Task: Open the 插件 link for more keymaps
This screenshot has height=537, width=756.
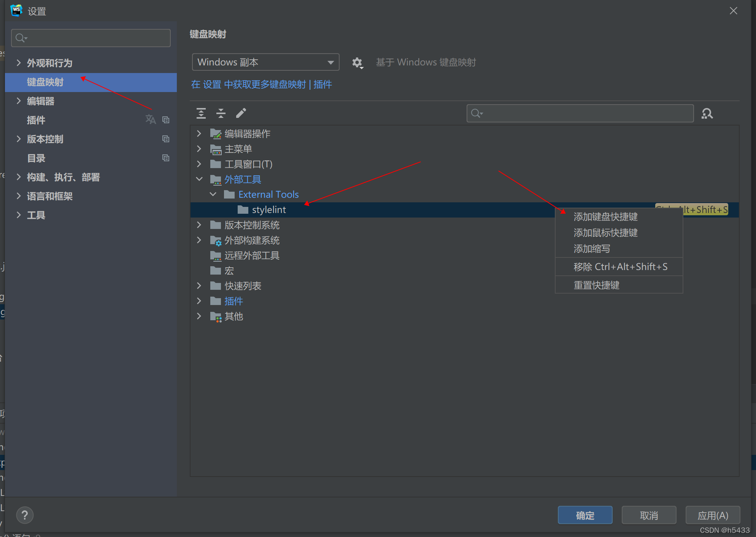Action: (322, 84)
